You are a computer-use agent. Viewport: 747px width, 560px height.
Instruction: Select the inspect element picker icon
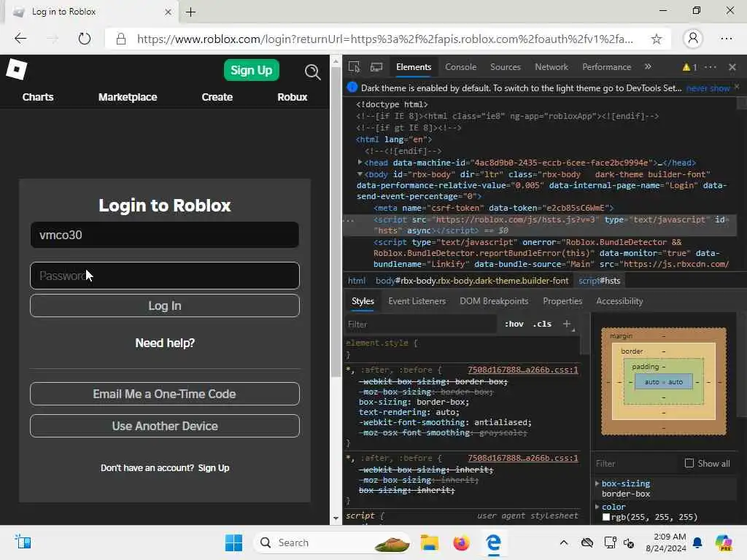(354, 66)
